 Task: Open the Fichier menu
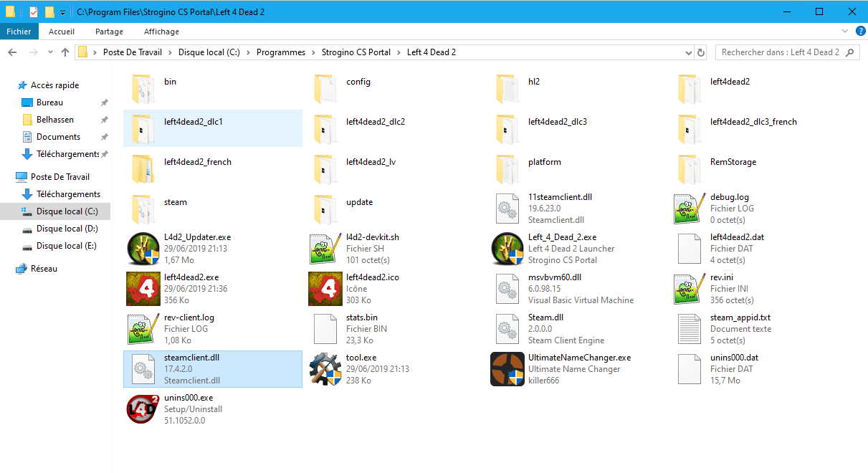tap(19, 32)
